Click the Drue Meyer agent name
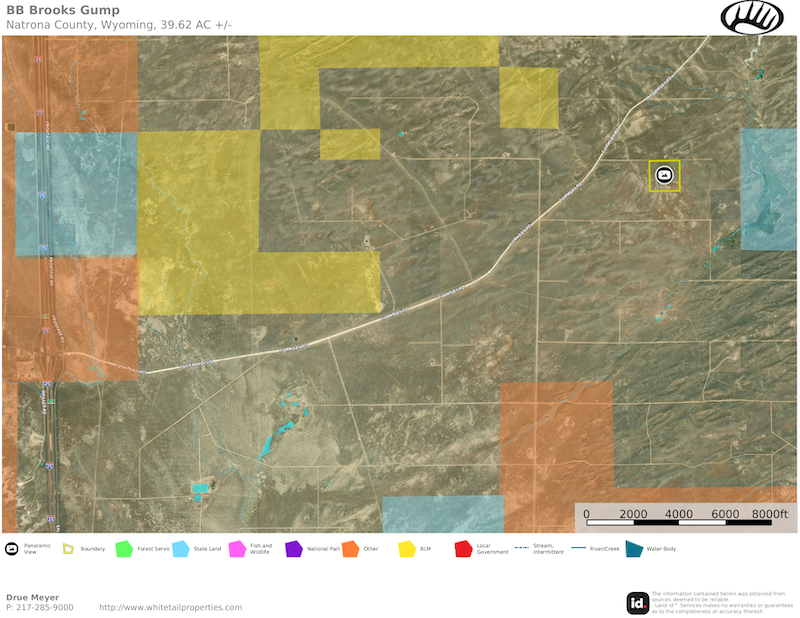The image size is (800, 618). [x=34, y=597]
